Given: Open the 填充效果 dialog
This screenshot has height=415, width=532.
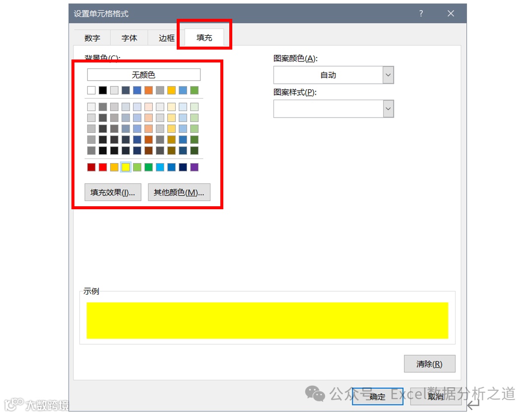Looking at the screenshot, I should pos(113,192).
